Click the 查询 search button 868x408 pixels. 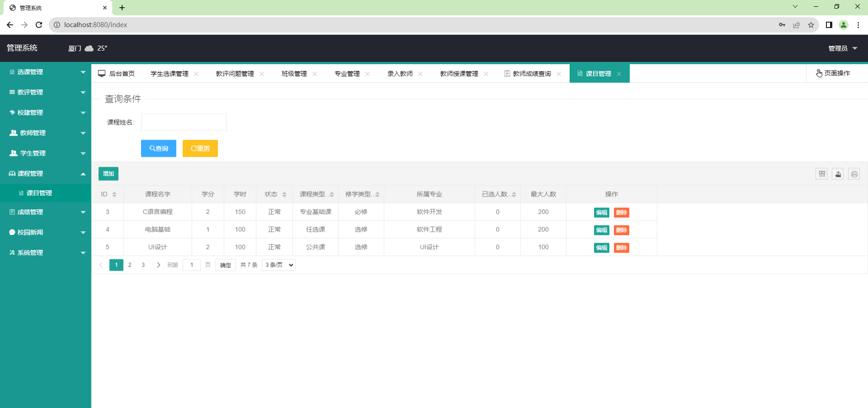tap(158, 148)
